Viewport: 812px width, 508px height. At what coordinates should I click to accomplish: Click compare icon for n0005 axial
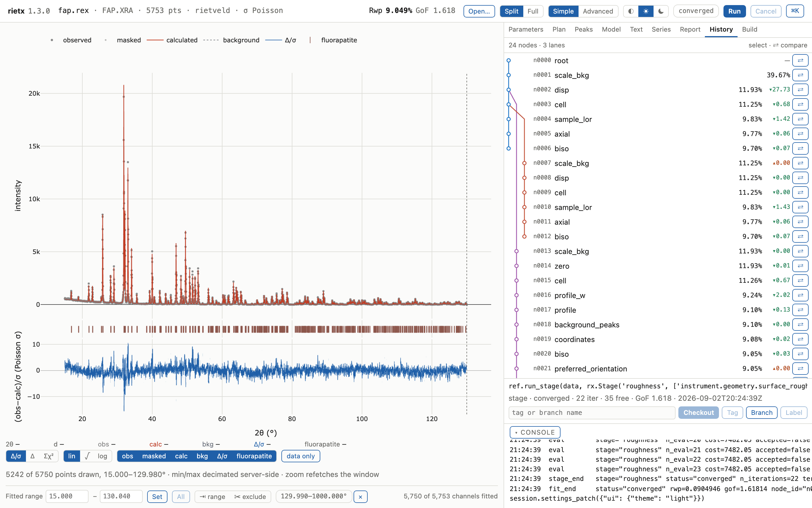pos(800,134)
